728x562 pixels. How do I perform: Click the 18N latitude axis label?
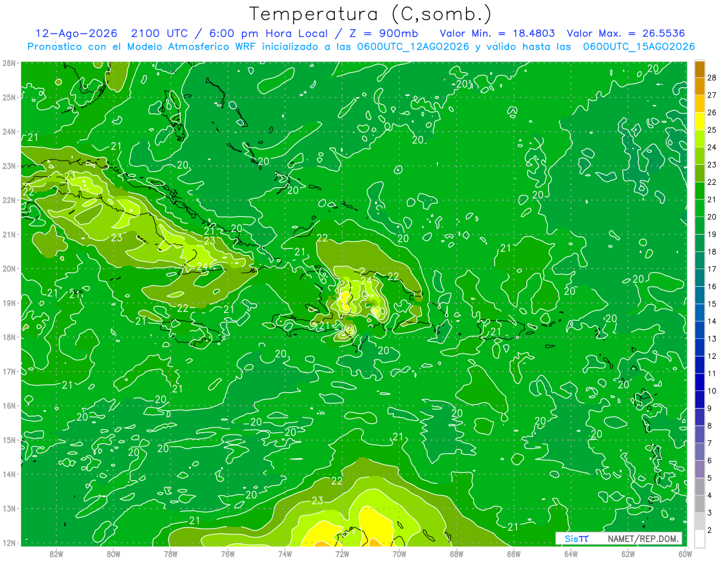[x=8, y=337]
